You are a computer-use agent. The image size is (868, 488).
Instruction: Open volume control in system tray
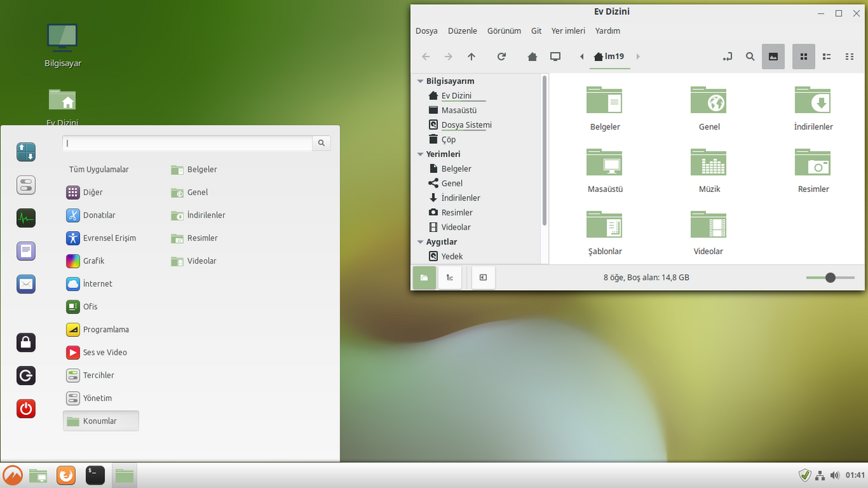[x=835, y=476]
